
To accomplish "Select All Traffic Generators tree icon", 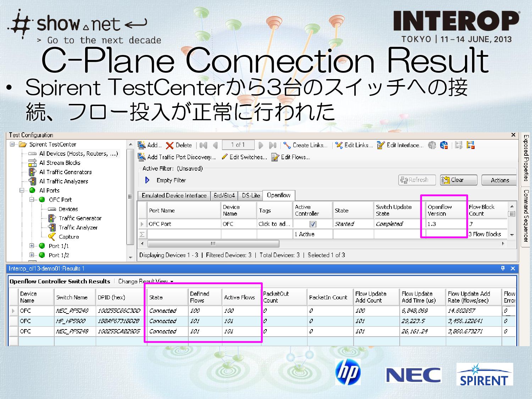I will 32,172.
